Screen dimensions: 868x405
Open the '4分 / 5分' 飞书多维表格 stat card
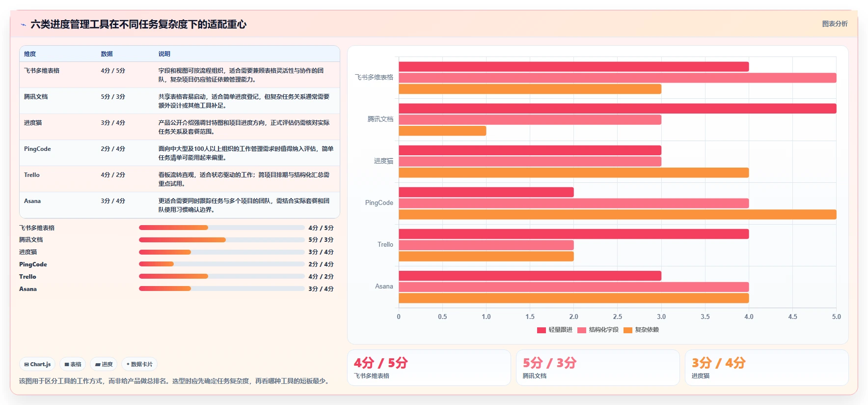click(x=429, y=368)
